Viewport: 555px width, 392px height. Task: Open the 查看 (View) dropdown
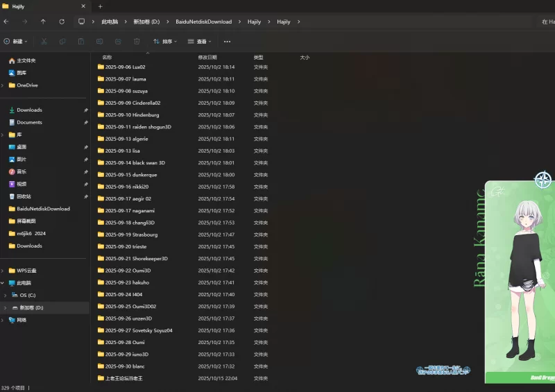(199, 42)
